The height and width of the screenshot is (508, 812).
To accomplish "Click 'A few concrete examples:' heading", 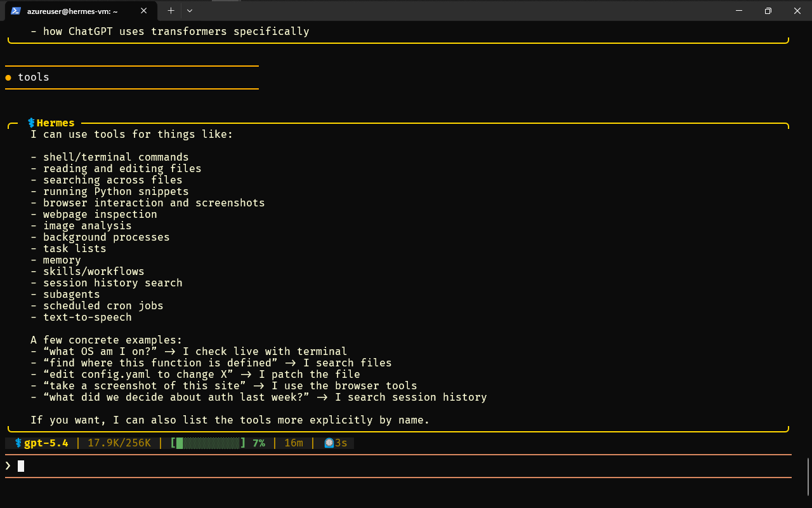I will 107,340.
